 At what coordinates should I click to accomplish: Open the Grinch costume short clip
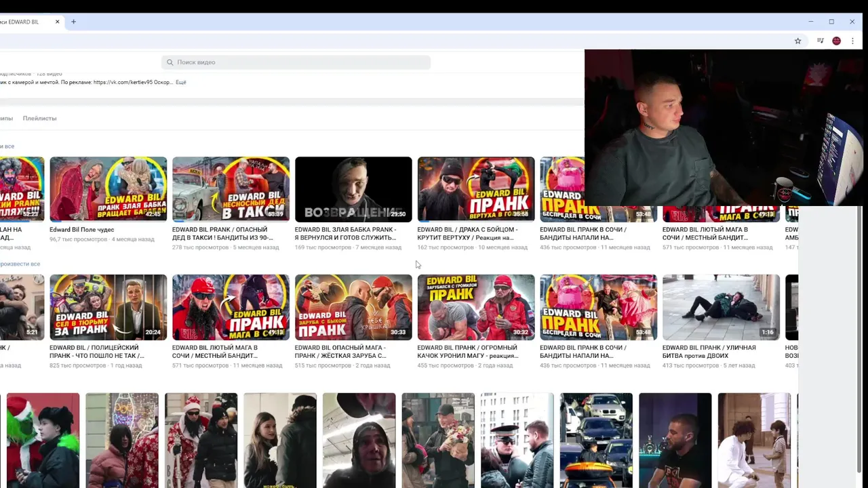(x=43, y=441)
